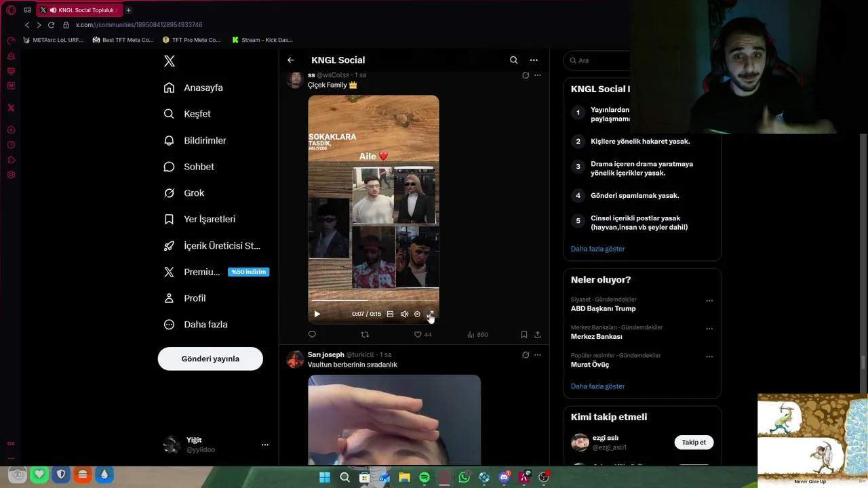Screen dimensions: 868x488
Task: Go to Anasayfa
Action: [193, 87]
